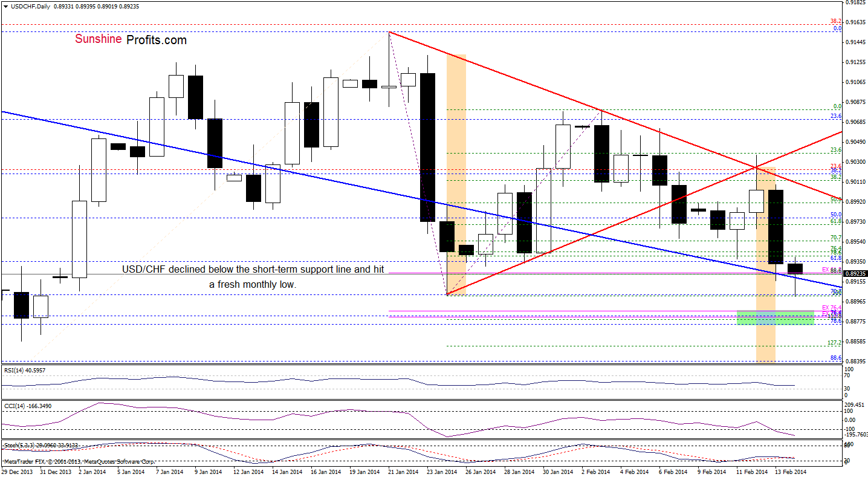The width and height of the screenshot is (868, 477).
Task: Click the 0.90110 price axis label
Action: coord(857,182)
